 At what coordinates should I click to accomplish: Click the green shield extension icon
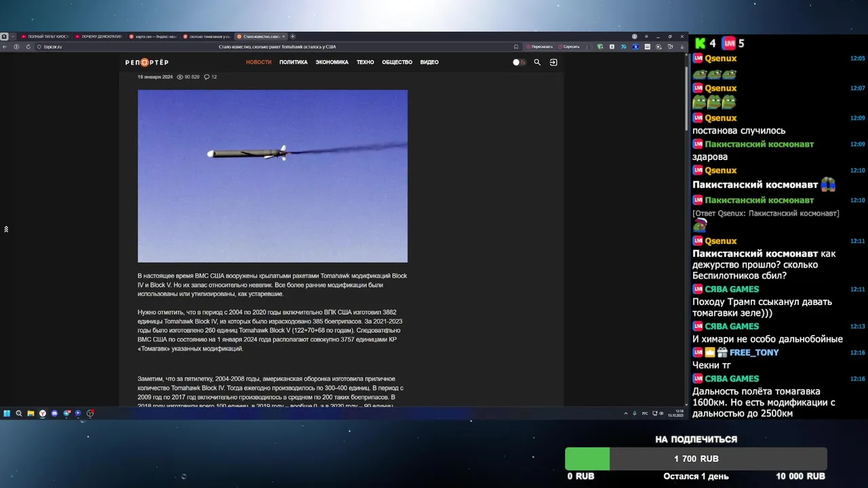(x=600, y=47)
